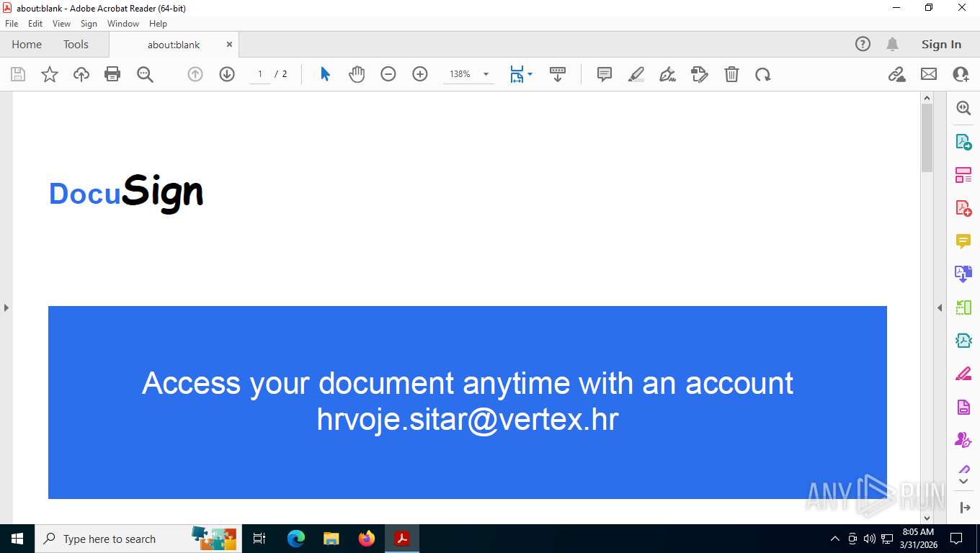The image size is (980, 553).
Task: Open the Fill and Sign pen tool
Action: 668,74
